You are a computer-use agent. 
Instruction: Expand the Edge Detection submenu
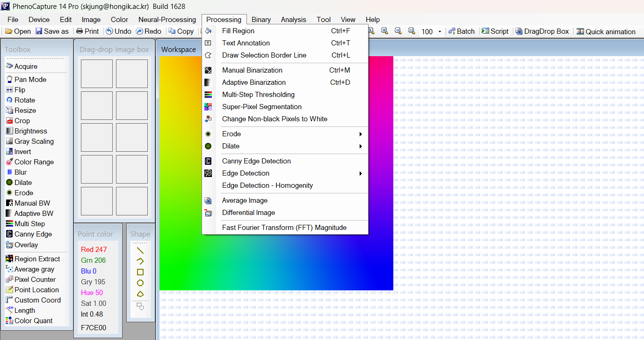click(361, 173)
